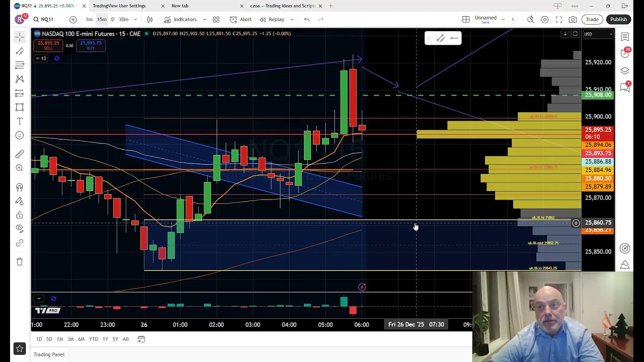Click the blue 25,895.75 BUY button
The height and width of the screenshot is (362, 644).
91,45
